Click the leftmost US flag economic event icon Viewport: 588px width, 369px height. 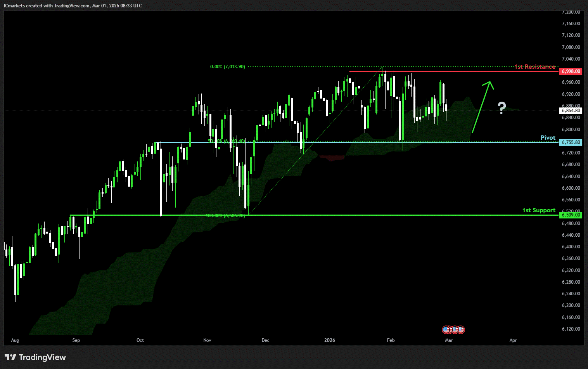(x=446, y=330)
